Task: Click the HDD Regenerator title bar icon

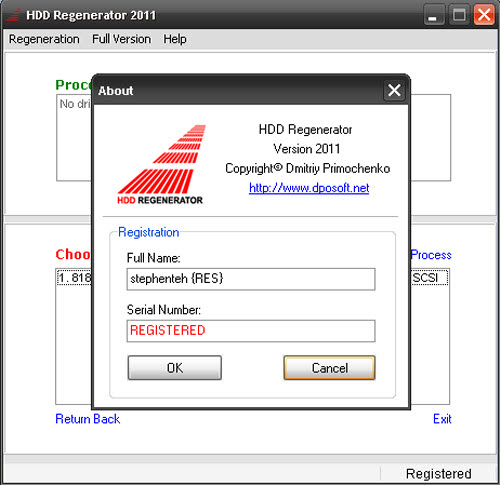Action: point(14,15)
